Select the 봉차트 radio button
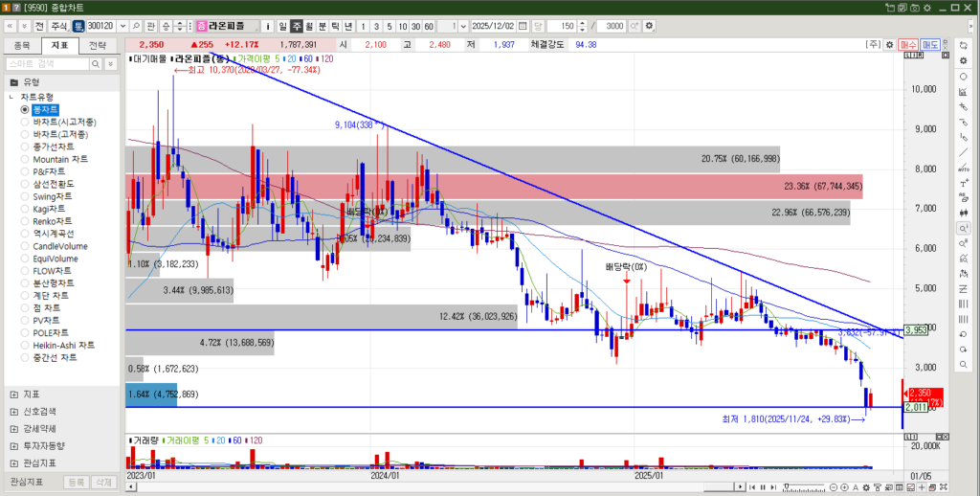This screenshot has width=980, height=496. click(26, 110)
